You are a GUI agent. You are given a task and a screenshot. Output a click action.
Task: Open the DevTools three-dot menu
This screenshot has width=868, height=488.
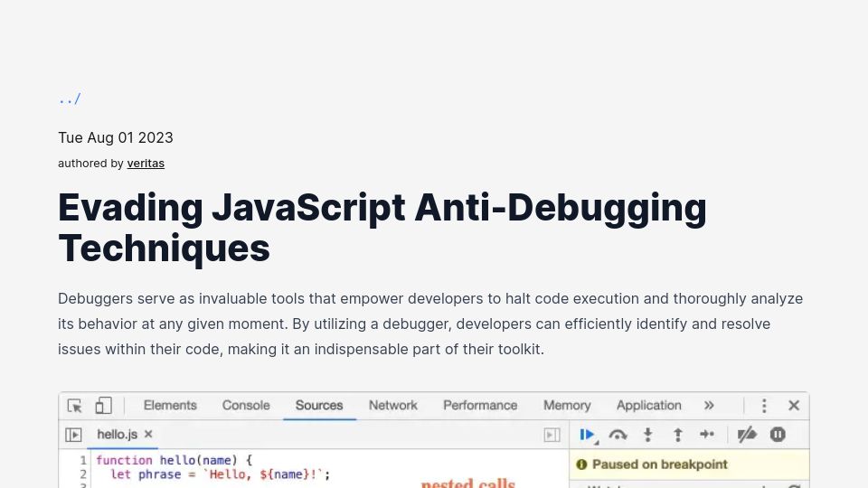[764, 406]
